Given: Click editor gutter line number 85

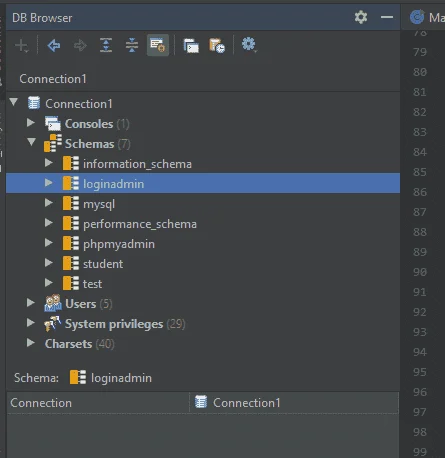Looking at the screenshot, I should click(420, 172).
